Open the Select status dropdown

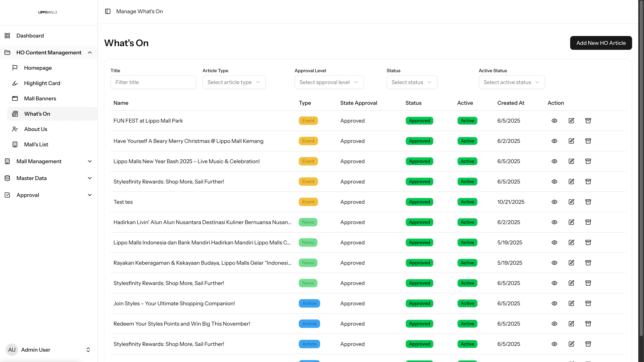[x=412, y=82]
